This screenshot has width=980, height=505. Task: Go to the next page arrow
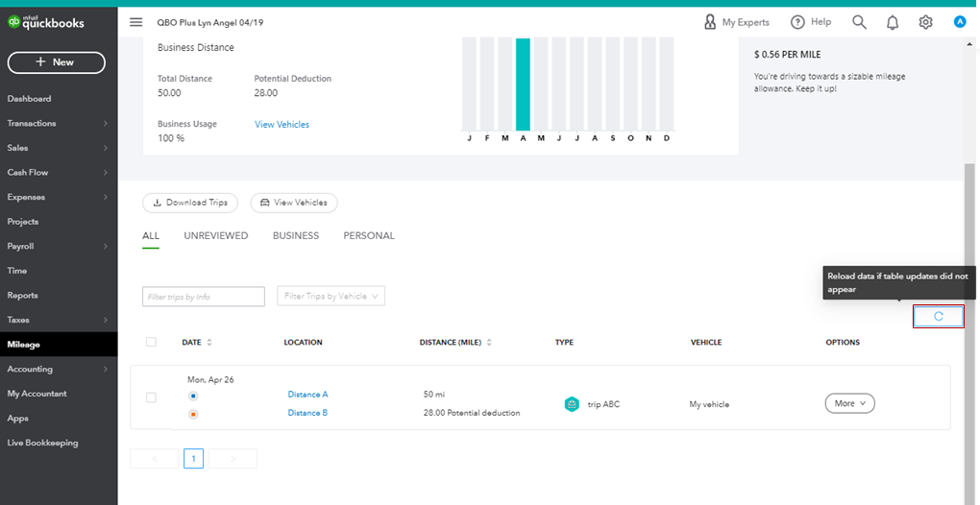pyautogui.click(x=233, y=459)
